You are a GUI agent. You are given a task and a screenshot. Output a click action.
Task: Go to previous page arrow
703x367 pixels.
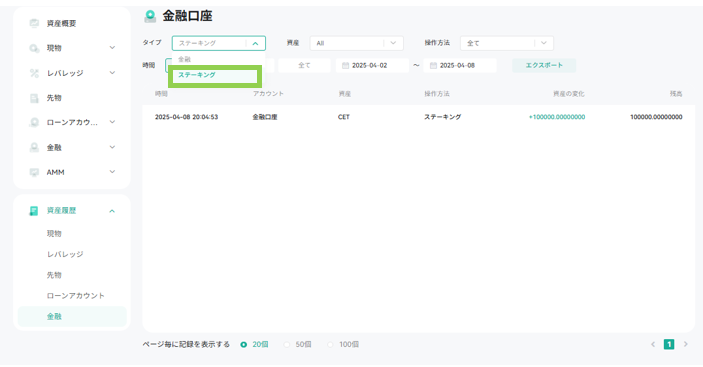coord(653,344)
